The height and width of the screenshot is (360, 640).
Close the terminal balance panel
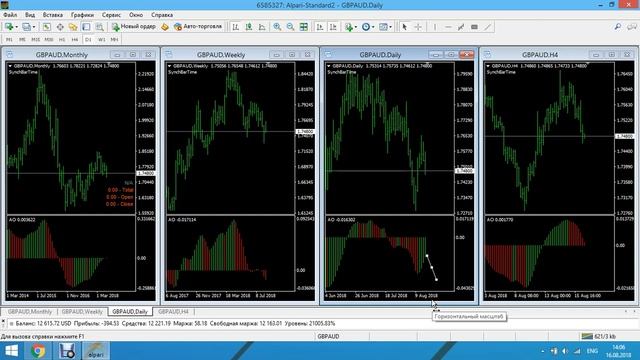3,321
